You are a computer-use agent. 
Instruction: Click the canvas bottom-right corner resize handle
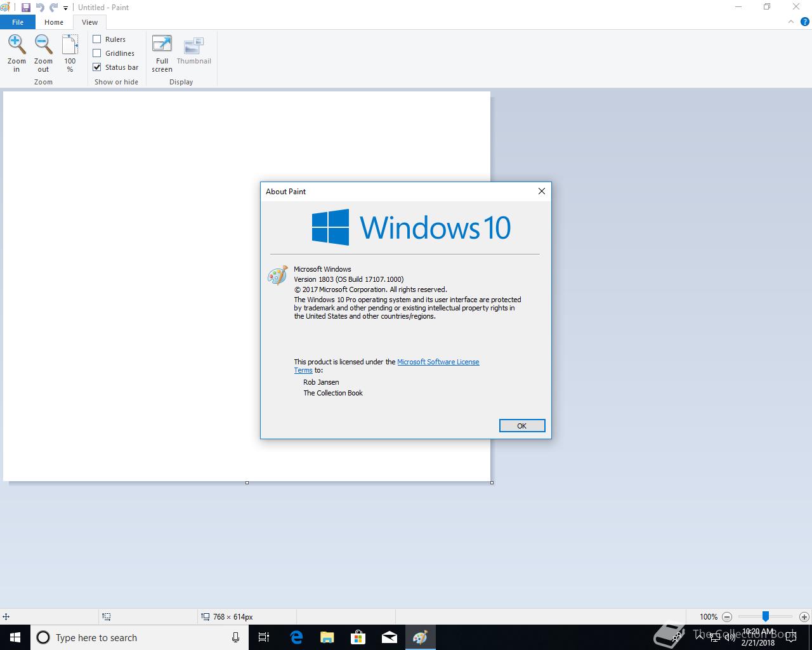[x=492, y=482]
